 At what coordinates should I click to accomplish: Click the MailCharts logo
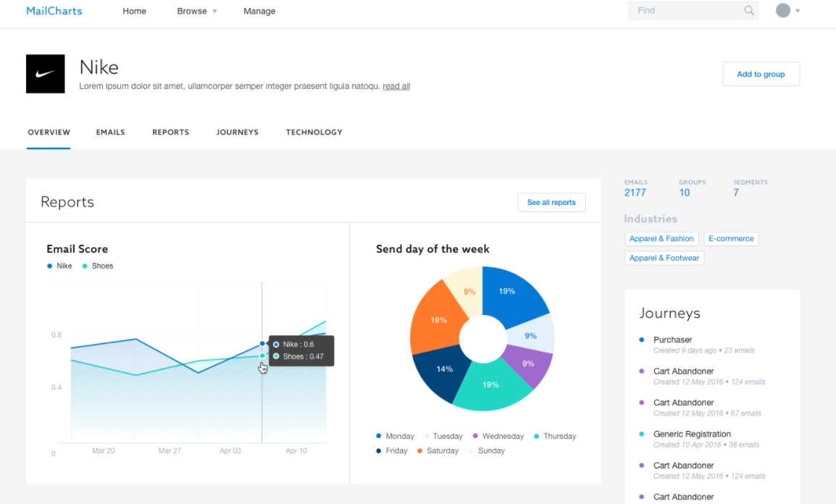pos(54,11)
